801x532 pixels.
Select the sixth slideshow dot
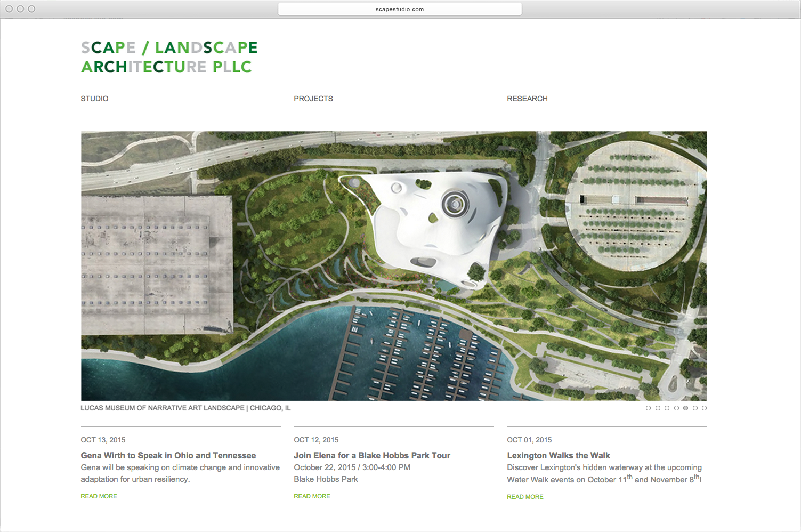pyautogui.click(x=695, y=408)
